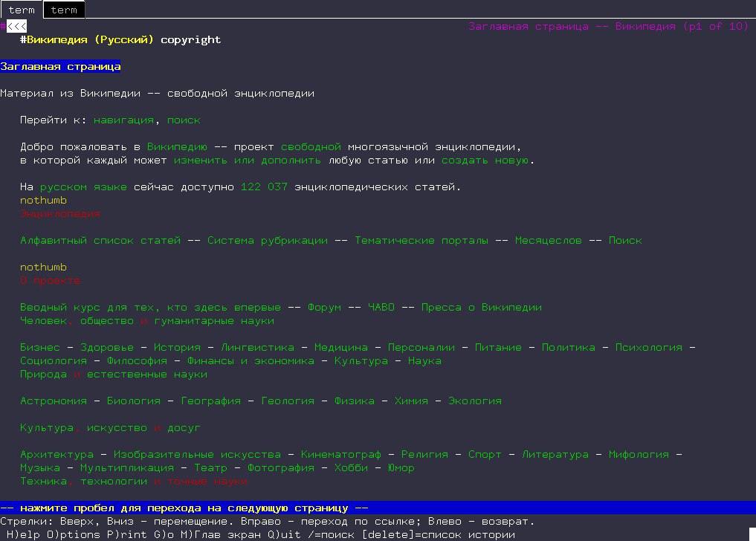Open the Лингвистика link
756x541 pixels.
click(x=257, y=347)
